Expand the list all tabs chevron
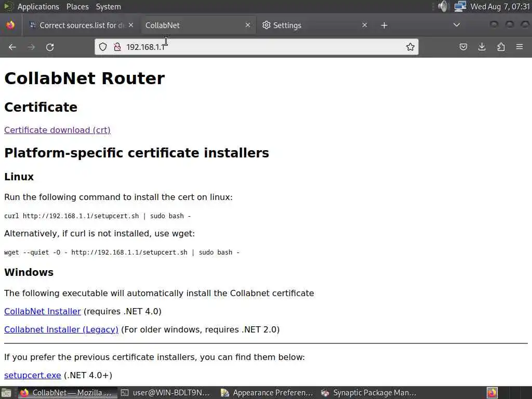This screenshot has width=532, height=399. (457, 25)
